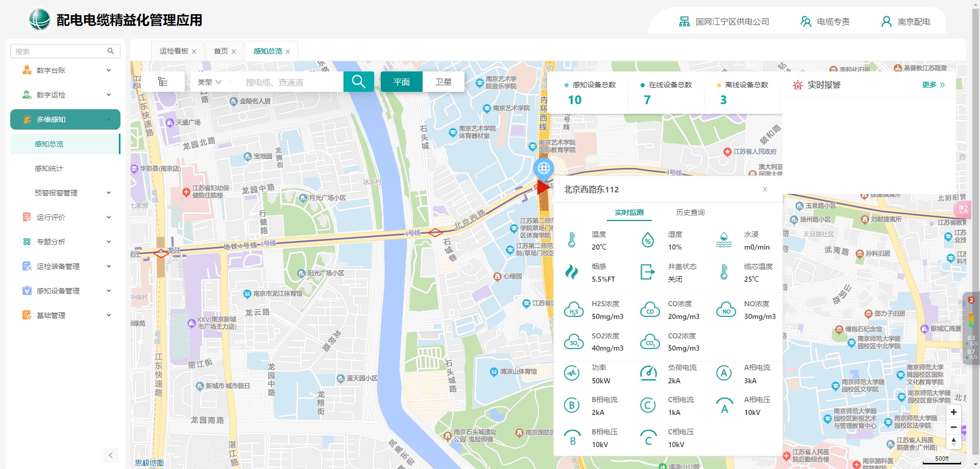
Task: Click the teal map search button
Action: (358, 82)
